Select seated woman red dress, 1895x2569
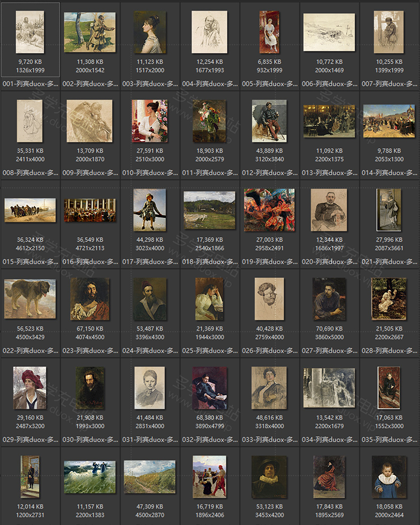Viewport: 420px width, 525px height. pos(329,477)
